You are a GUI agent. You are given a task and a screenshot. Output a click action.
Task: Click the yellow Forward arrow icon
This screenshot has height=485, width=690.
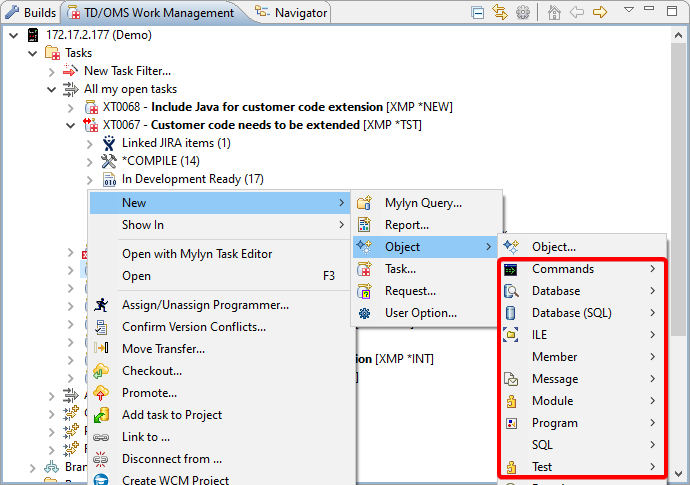tap(600, 13)
